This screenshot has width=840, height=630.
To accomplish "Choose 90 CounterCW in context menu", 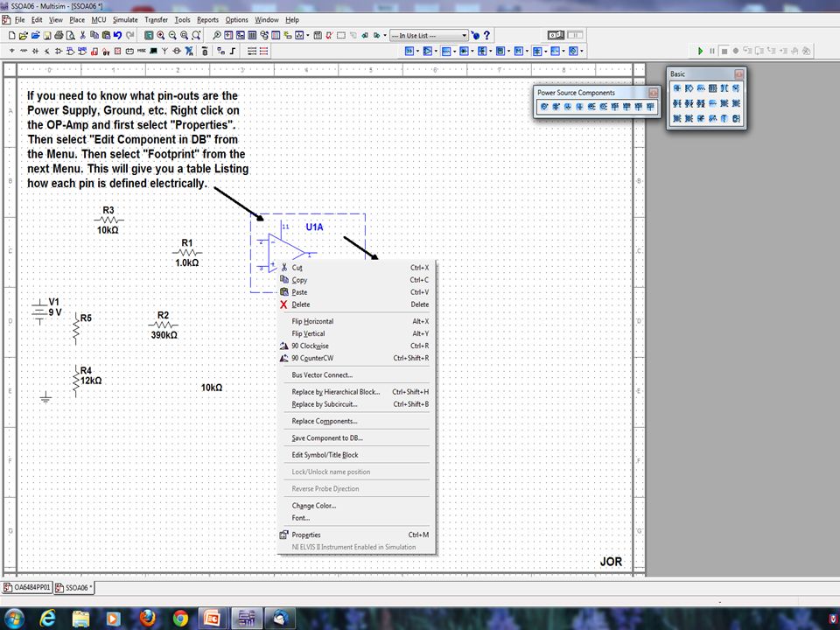I will coord(356,358).
